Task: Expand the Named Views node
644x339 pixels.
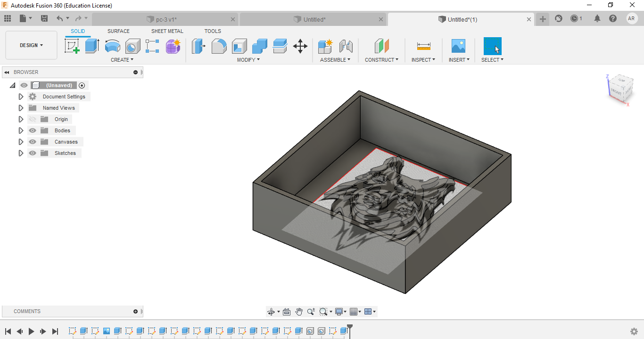Action: [21, 108]
